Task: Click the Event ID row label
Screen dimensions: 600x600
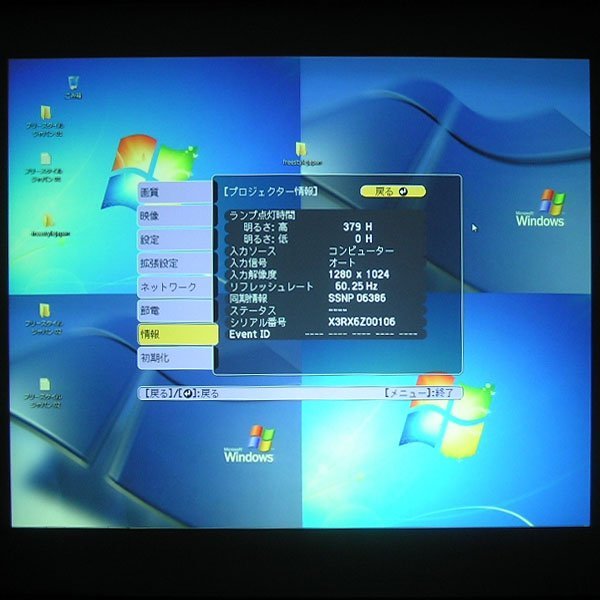Action: [x=249, y=334]
